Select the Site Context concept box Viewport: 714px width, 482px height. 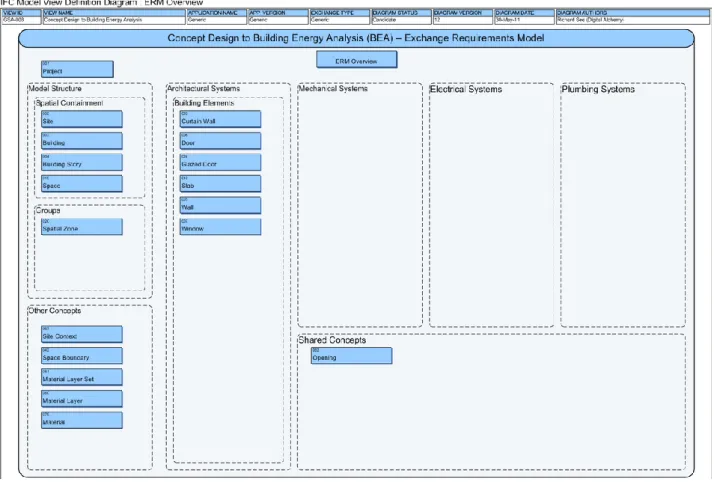(x=82, y=334)
